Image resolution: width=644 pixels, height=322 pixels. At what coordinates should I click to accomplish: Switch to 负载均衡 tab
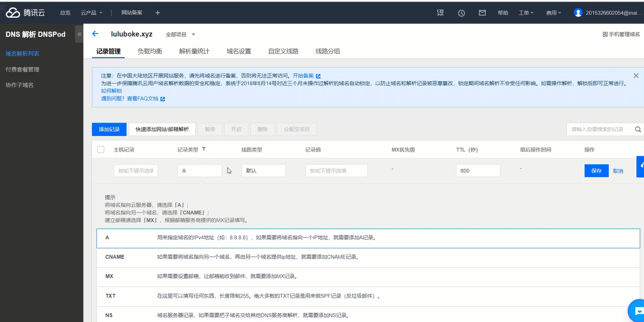point(150,51)
